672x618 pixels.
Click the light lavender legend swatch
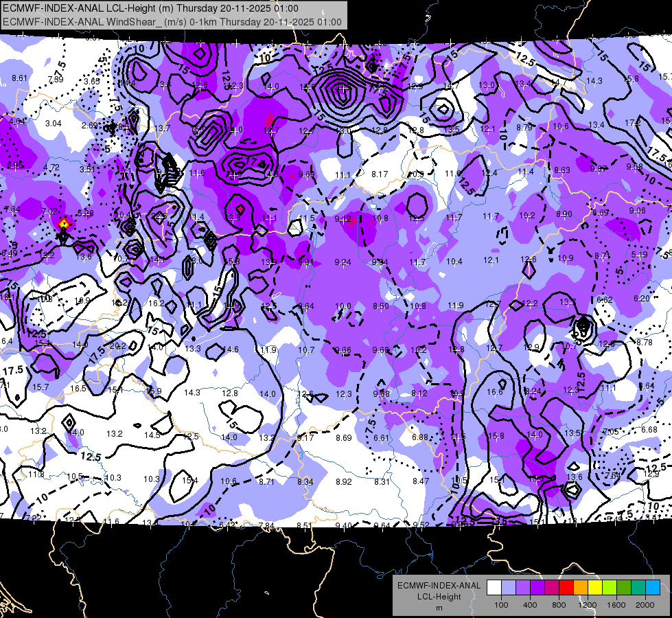click(x=509, y=588)
